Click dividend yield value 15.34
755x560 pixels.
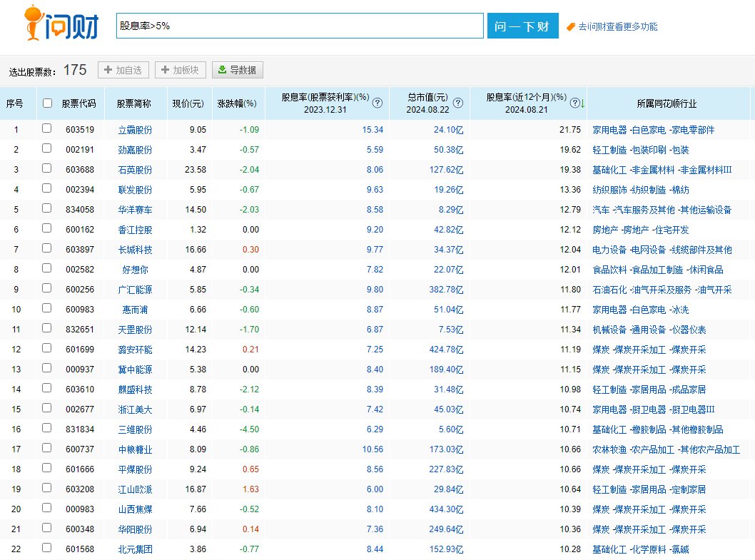373,130
